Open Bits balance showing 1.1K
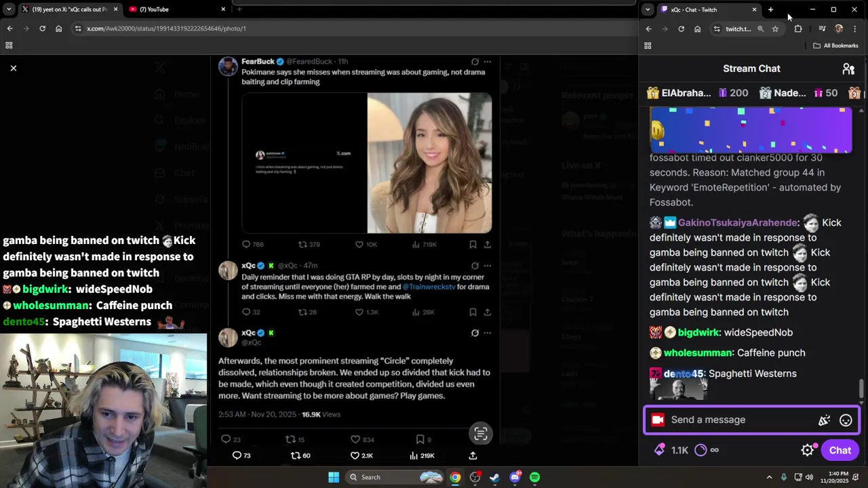This screenshot has width=868, height=488. 671,450
